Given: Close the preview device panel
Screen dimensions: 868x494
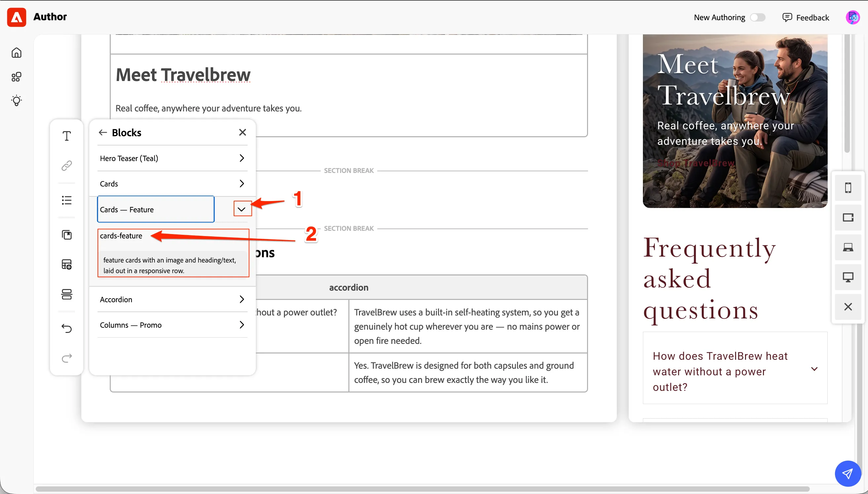Looking at the screenshot, I should [848, 307].
